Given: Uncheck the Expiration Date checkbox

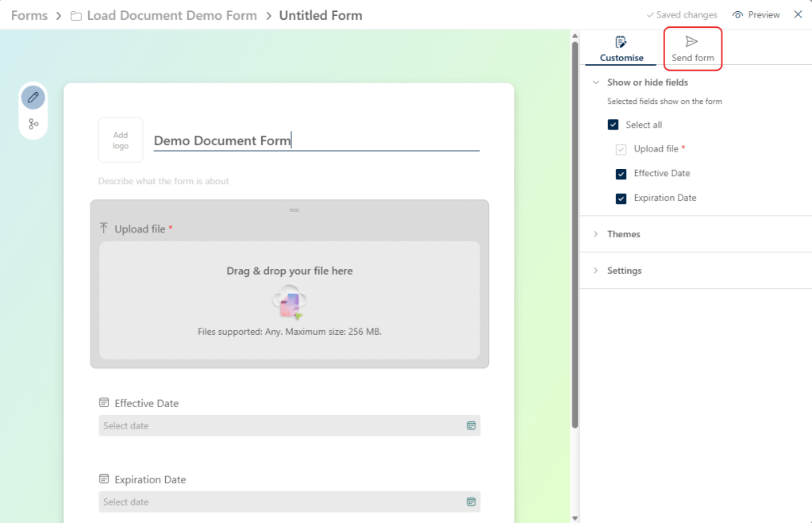Looking at the screenshot, I should (x=622, y=198).
